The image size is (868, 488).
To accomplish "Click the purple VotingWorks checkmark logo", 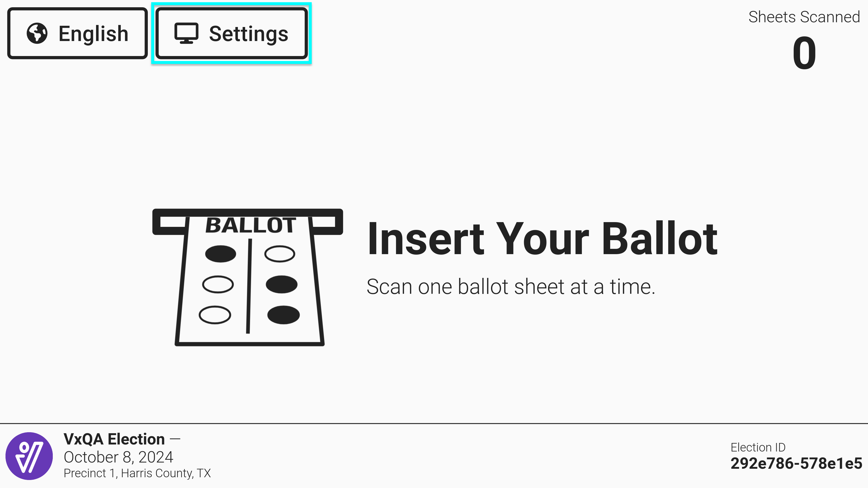I will click(x=29, y=456).
